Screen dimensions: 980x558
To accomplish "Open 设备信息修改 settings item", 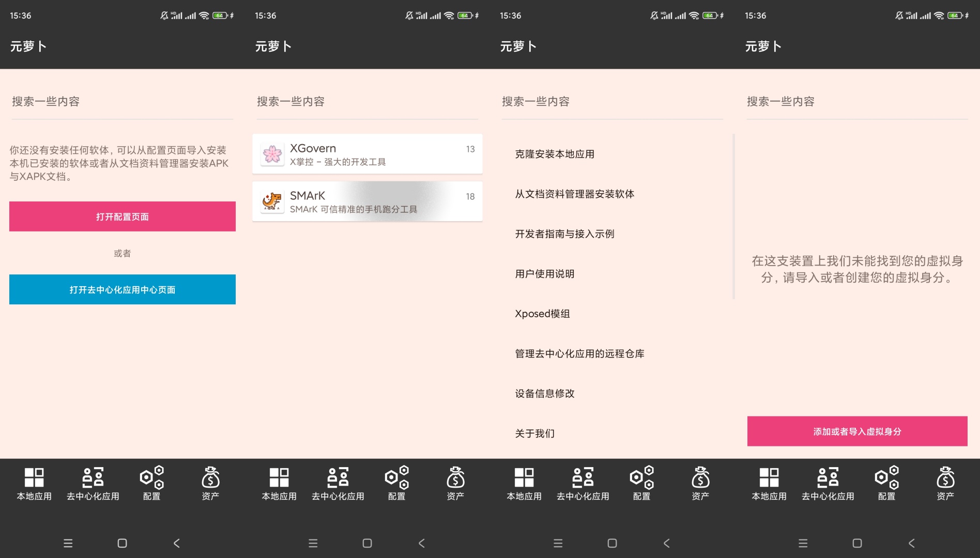I will pos(545,393).
